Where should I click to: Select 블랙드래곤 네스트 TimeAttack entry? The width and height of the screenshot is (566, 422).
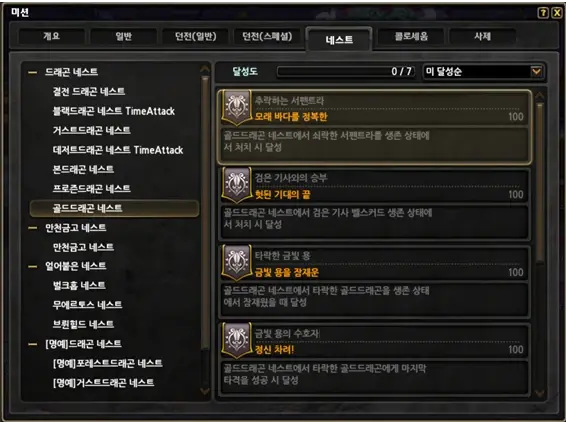(114, 111)
